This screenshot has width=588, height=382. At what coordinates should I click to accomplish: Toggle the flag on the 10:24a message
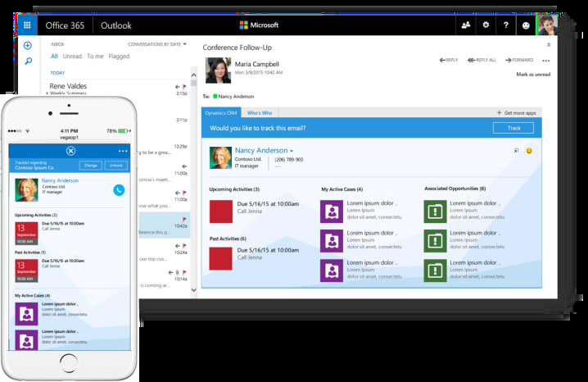184,246
